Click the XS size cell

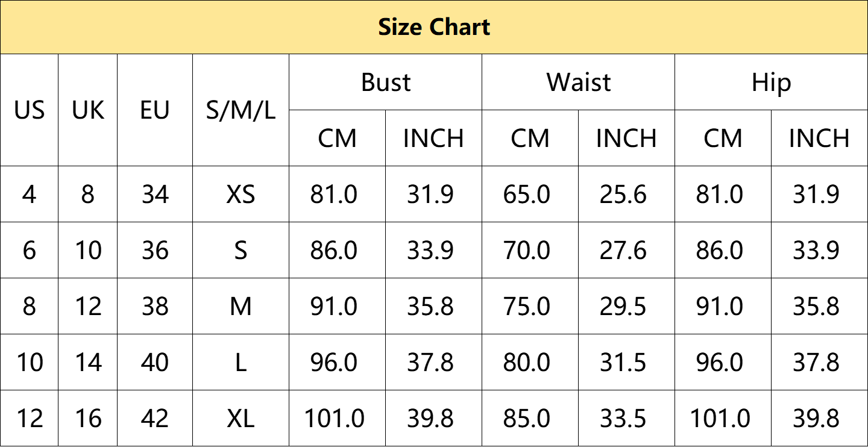click(x=241, y=195)
